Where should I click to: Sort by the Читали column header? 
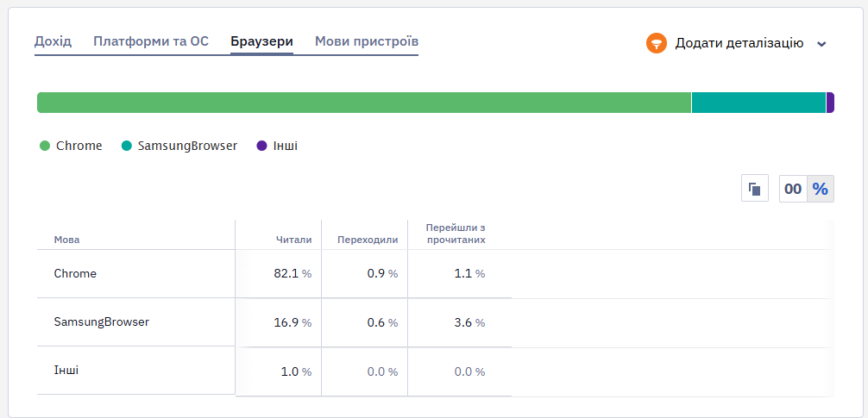point(294,240)
